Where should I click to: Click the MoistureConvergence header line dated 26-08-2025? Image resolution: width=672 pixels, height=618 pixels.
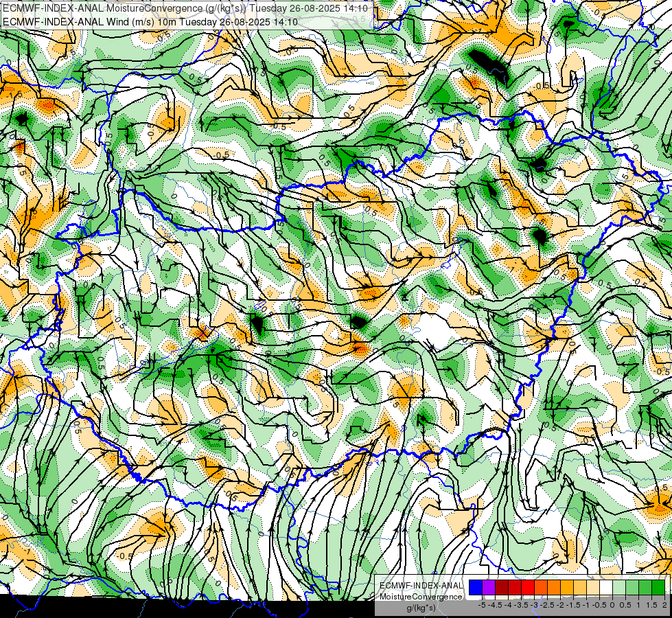185,8
